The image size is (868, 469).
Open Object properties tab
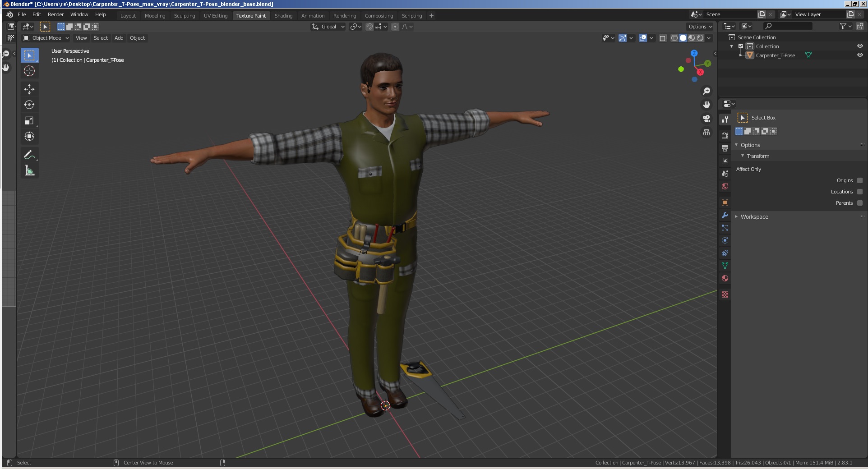click(725, 202)
